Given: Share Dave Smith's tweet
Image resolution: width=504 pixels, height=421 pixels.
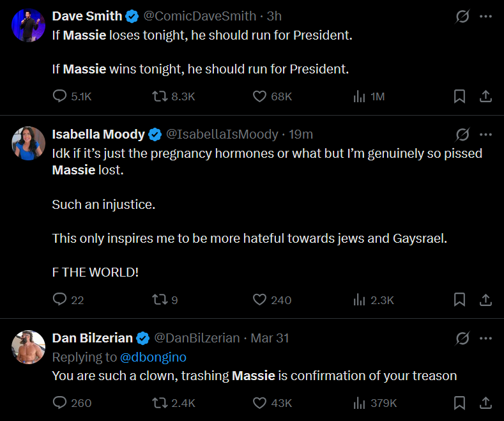Looking at the screenshot, I should pyautogui.click(x=485, y=96).
